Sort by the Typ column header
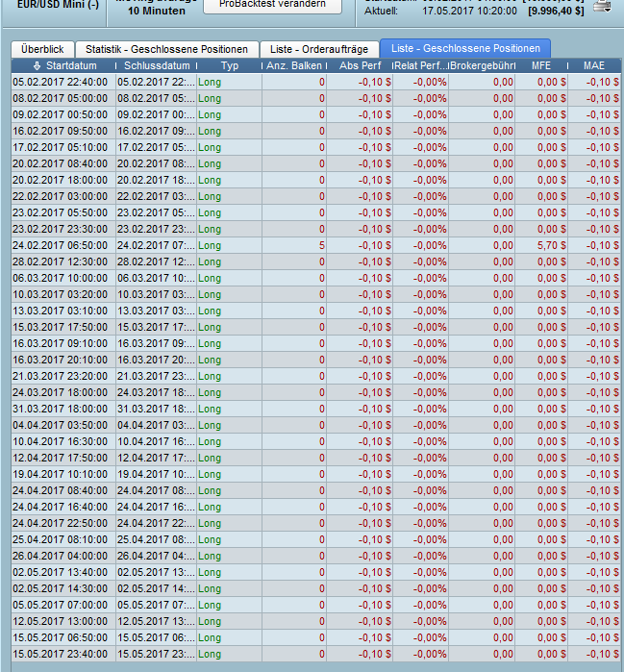Viewport: 624px width, 672px height. [230, 66]
